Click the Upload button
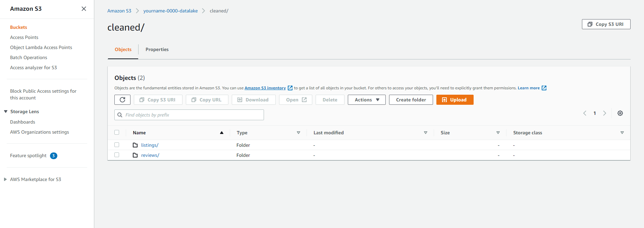The width and height of the screenshot is (644, 228). click(455, 100)
